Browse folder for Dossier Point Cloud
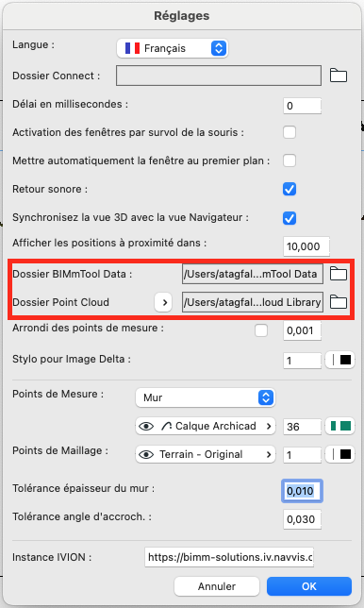This screenshot has height=608, width=364. click(x=339, y=302)
